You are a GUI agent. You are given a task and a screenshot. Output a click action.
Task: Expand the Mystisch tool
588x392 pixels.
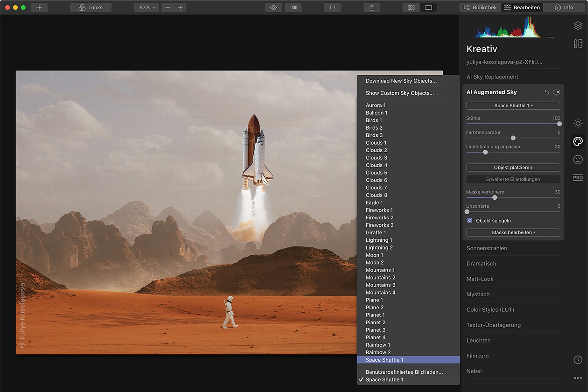tap(478, 294)
